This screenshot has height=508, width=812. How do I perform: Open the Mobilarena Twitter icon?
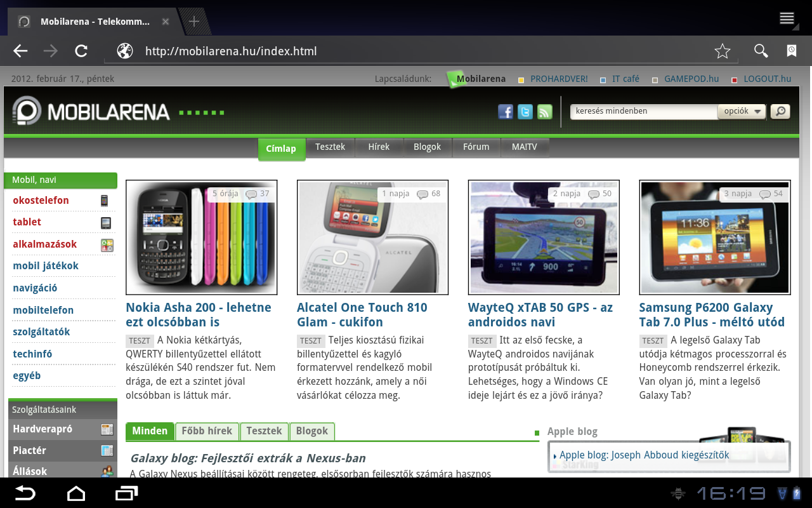pos(525,112)
